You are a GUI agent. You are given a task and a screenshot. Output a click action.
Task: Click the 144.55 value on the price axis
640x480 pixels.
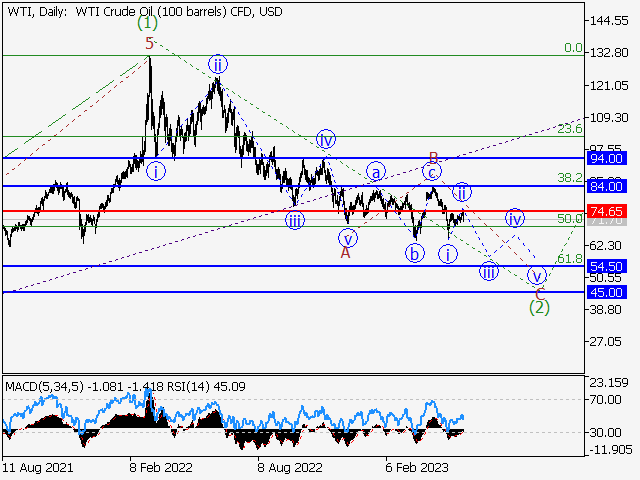609,20
